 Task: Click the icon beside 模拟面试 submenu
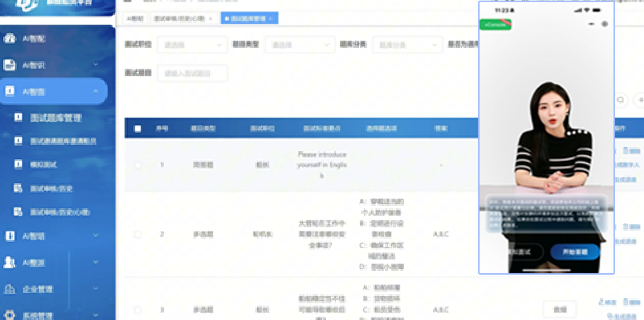18,164
